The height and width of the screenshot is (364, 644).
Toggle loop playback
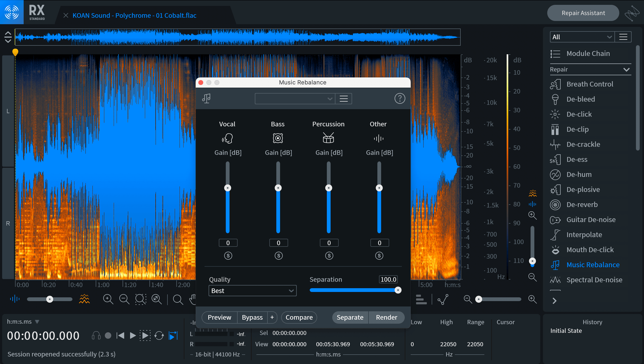click(159, 336)
